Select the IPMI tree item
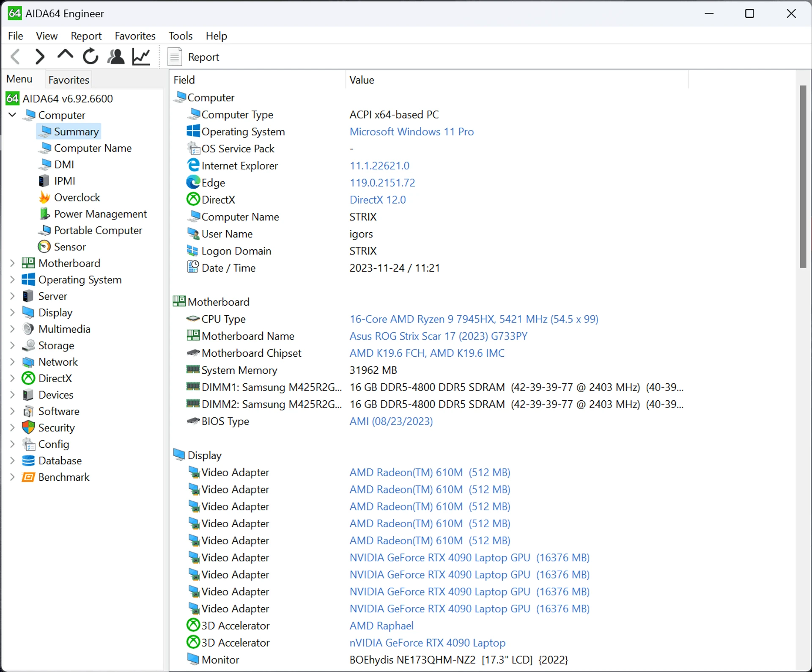 click(x=64, y=181)
